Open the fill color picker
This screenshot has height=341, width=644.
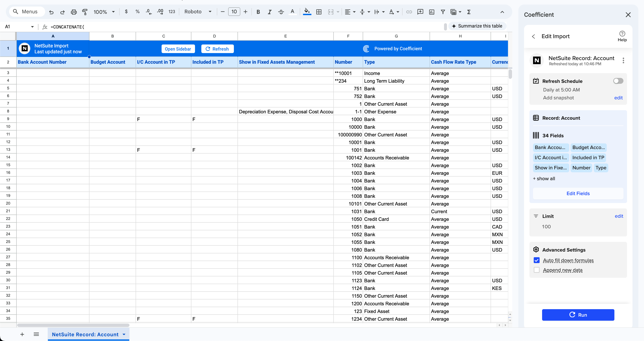coord(307,12)
